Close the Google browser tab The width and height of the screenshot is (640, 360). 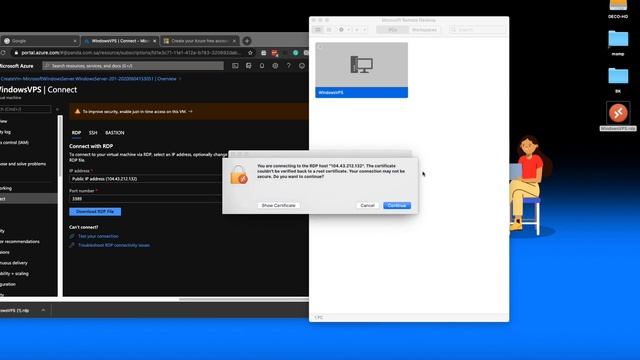point(75,41)
